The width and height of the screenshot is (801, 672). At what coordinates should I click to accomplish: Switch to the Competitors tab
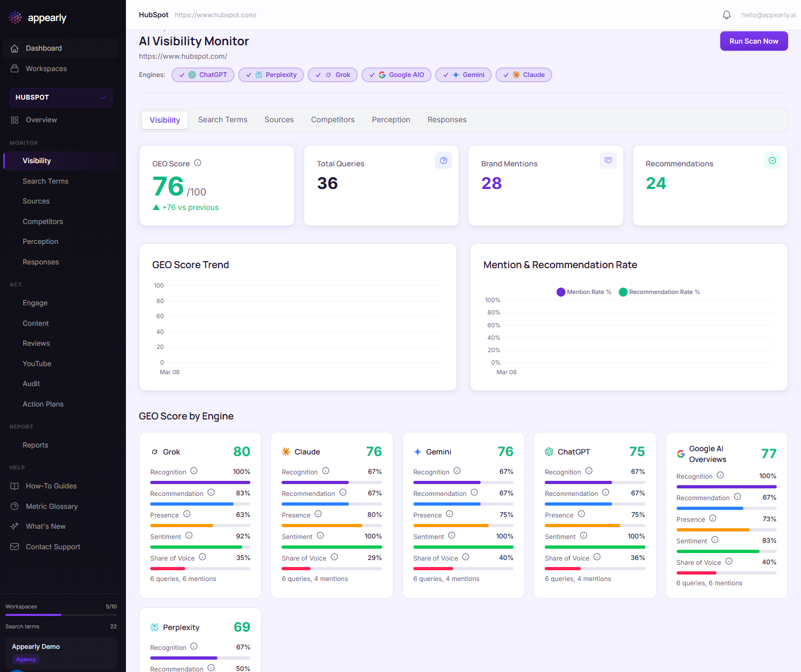333,120
